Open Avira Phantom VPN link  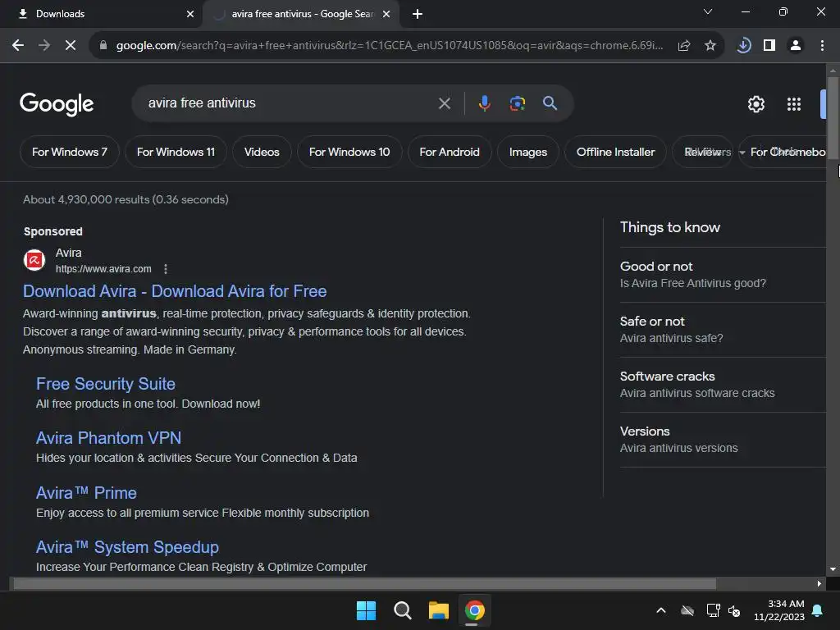108,438
